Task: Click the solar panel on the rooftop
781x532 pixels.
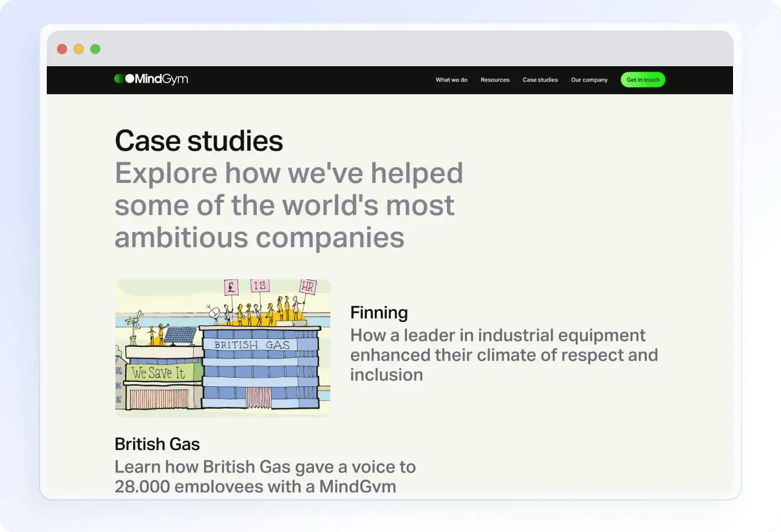Action: point(180,335)
